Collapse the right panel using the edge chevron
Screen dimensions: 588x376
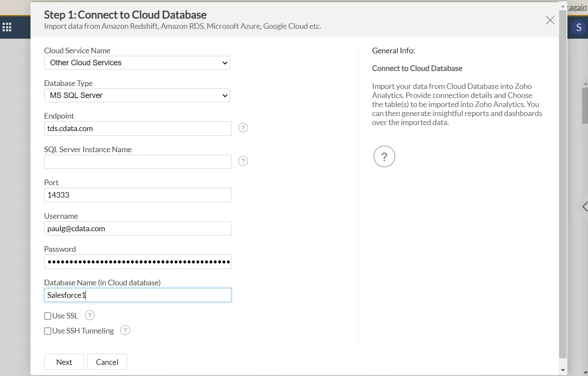click(x=584, y=207)
